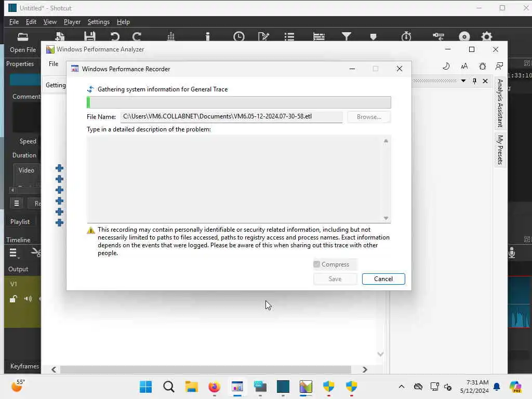Expand the first plus item in Getting Started
This screenshot has width=532, height=399.
pyautogui.click(x=59, y=168)
